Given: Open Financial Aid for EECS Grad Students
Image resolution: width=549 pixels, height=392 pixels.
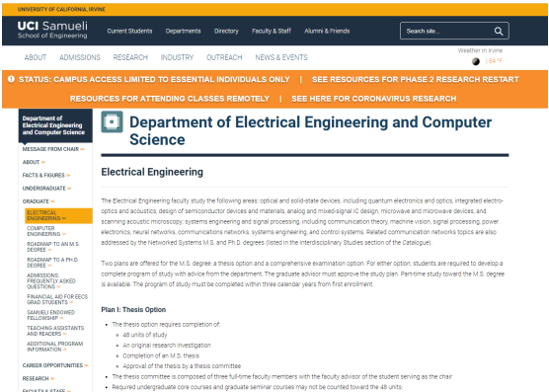Looking at the screenshot, I should (x=57, y=299).
